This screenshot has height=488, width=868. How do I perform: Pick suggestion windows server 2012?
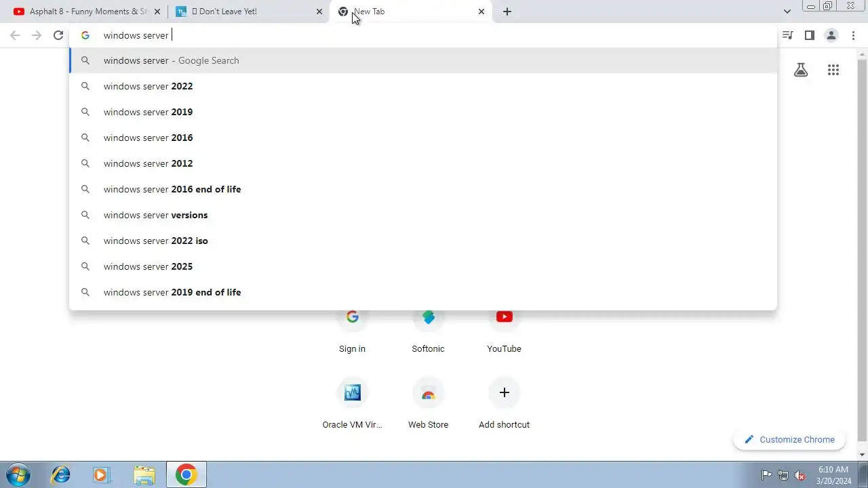click(423, 163)
